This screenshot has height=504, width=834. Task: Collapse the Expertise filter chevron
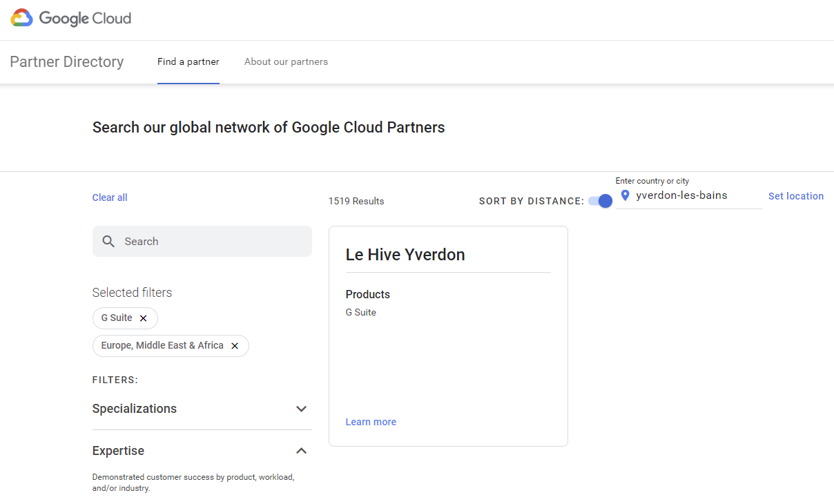[301, 451]
